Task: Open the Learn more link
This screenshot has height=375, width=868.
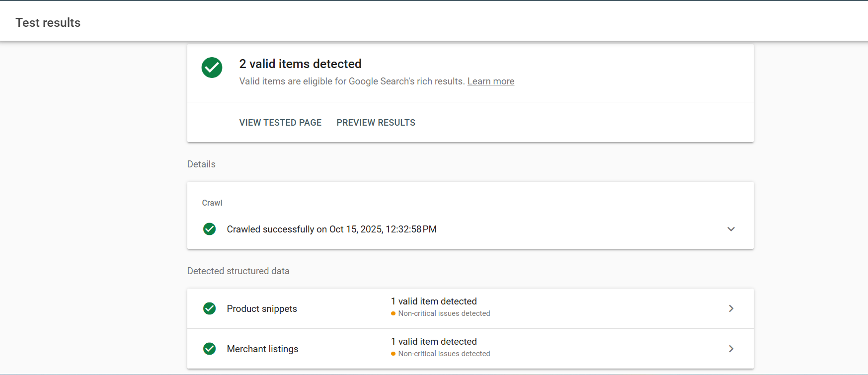Action: click(490, 81)
